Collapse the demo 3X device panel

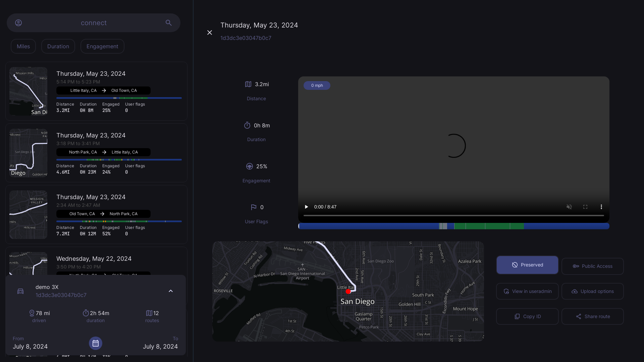pyautogui.click(x=171, y=291)
